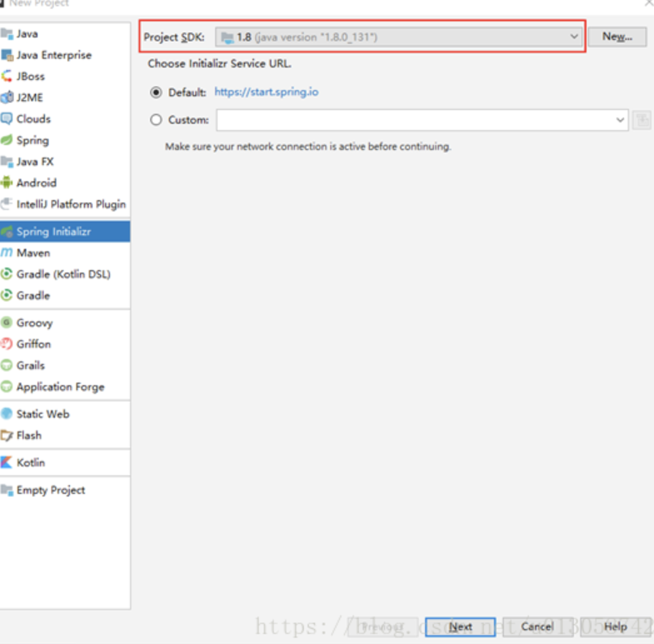
Task: Select the Custom URL radio button
Action: (156, 120)
